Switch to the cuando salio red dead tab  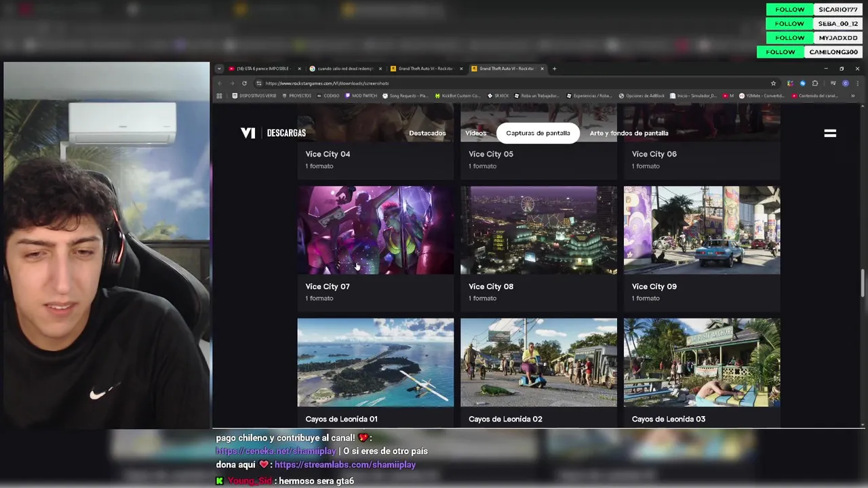[344, 68]
